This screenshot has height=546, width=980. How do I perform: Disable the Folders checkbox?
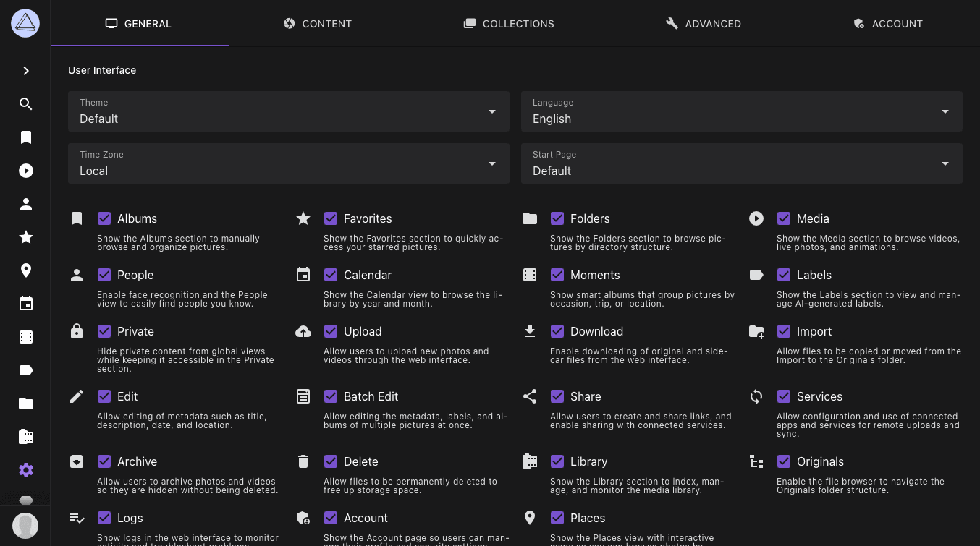[557, 218]
